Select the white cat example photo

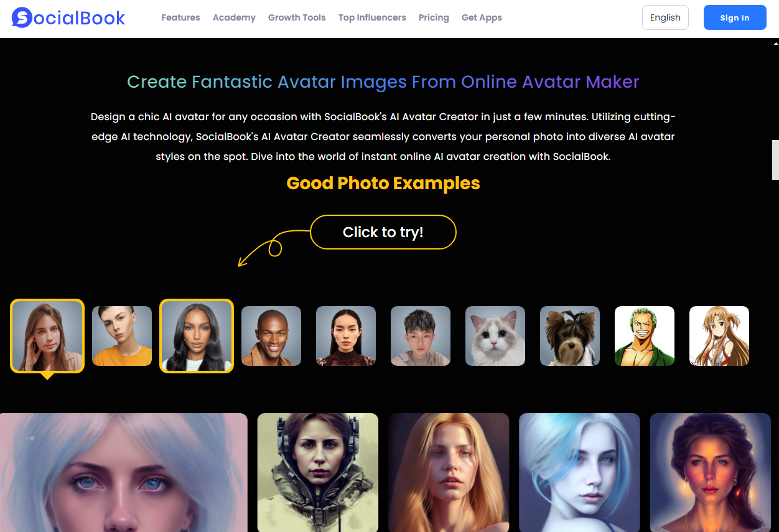click(495, 336)
